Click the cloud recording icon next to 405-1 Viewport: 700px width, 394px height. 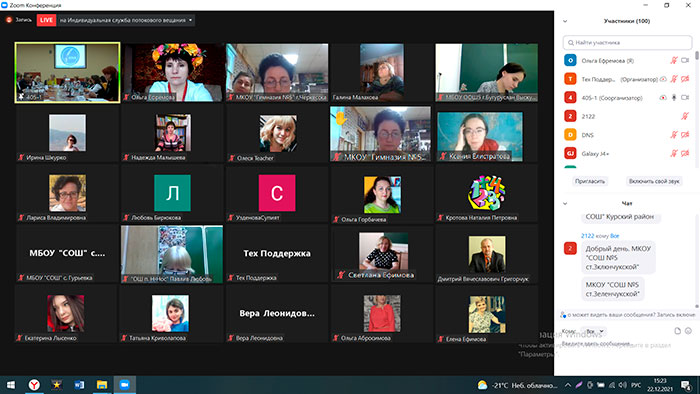pos(663,98)
